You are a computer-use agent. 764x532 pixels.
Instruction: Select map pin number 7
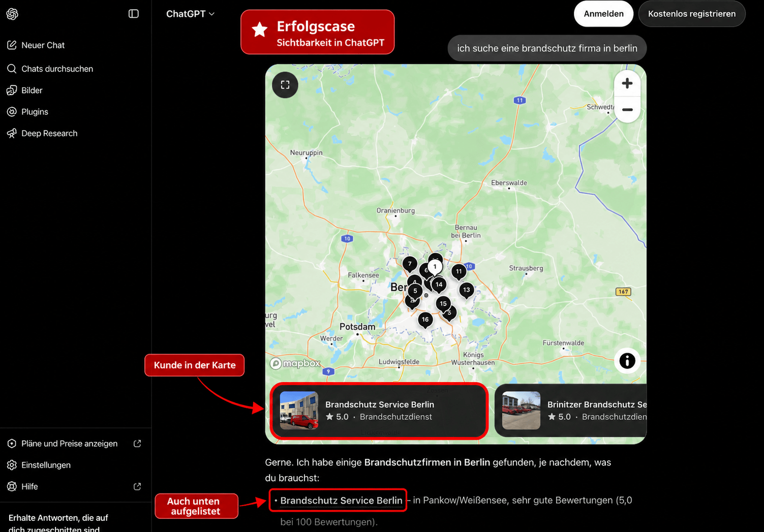coord(410,264)
